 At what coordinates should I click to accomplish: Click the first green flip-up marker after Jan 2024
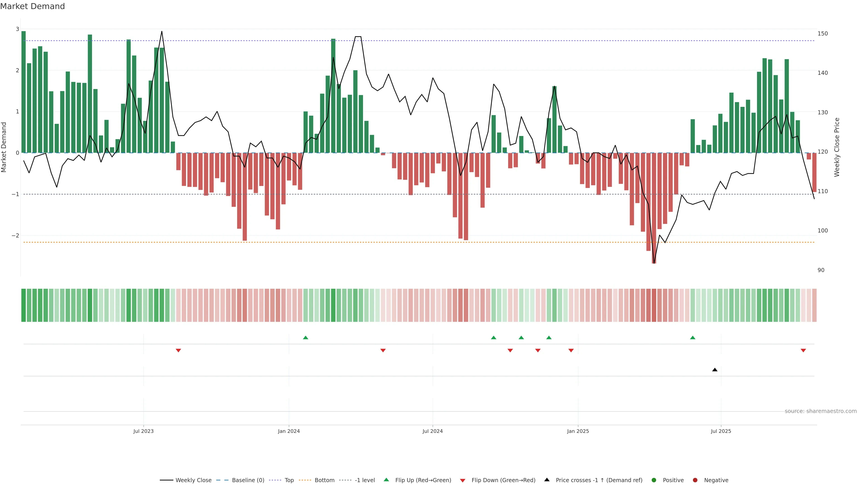(306, 338)
